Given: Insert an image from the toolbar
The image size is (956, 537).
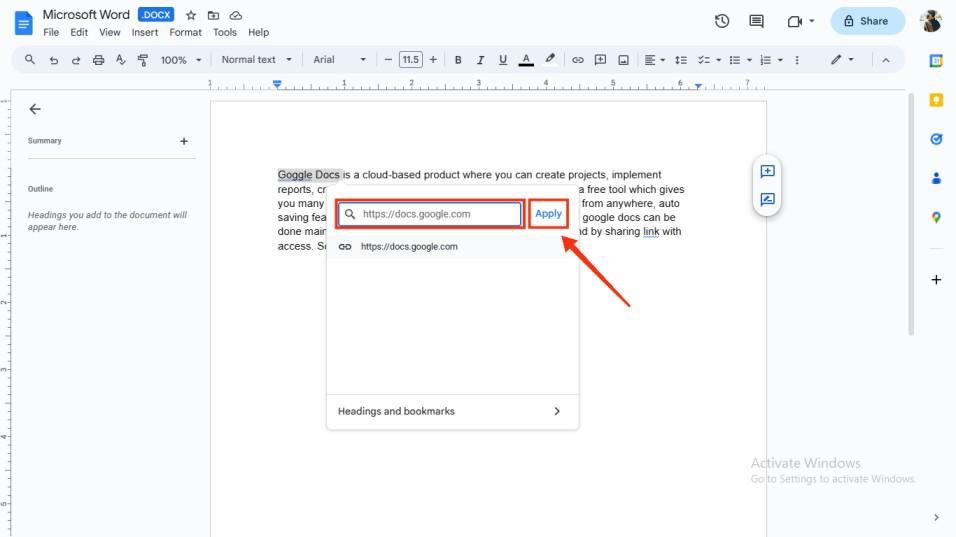Looking at the screenshot, I should (623, 60).
